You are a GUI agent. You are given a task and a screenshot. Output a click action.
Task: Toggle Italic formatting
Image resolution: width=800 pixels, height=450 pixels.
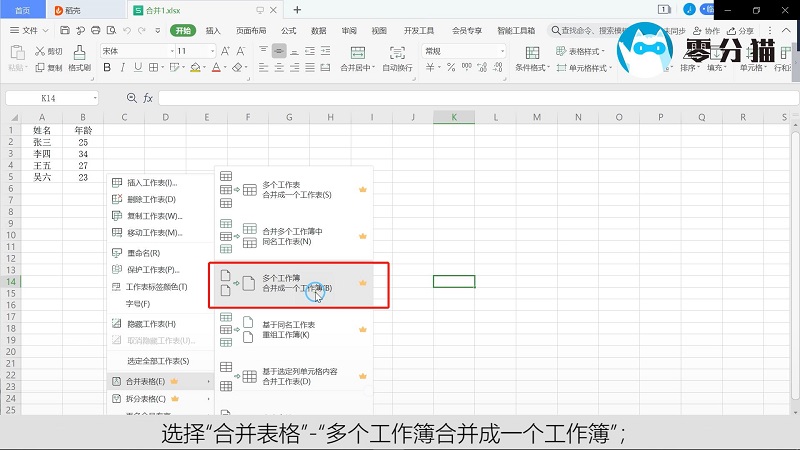pyautogui.click(x=122, y=67)
